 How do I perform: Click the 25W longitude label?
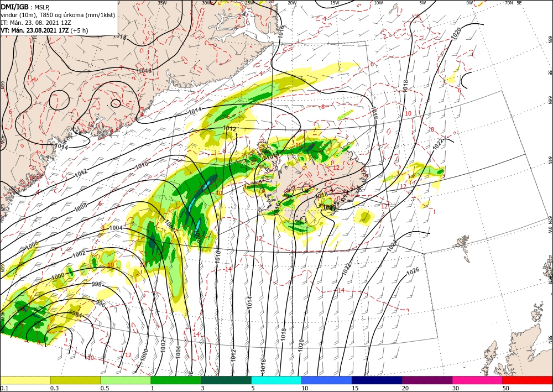click(249, 2)
